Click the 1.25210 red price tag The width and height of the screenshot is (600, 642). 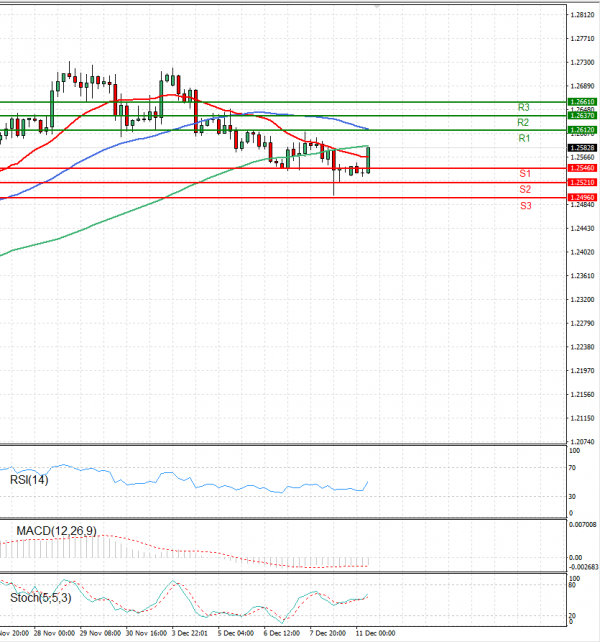(x=582, y=183)
